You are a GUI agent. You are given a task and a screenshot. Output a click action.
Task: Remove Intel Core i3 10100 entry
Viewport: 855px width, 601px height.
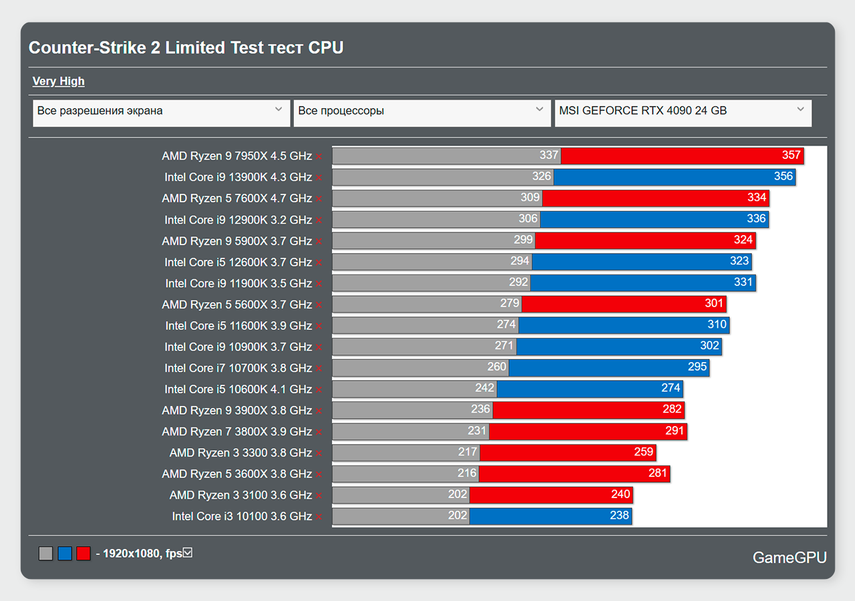coord(320,517)
